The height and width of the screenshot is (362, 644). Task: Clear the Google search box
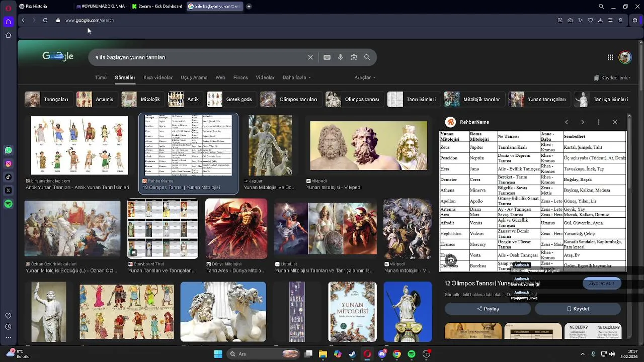[x=310, y=57]
